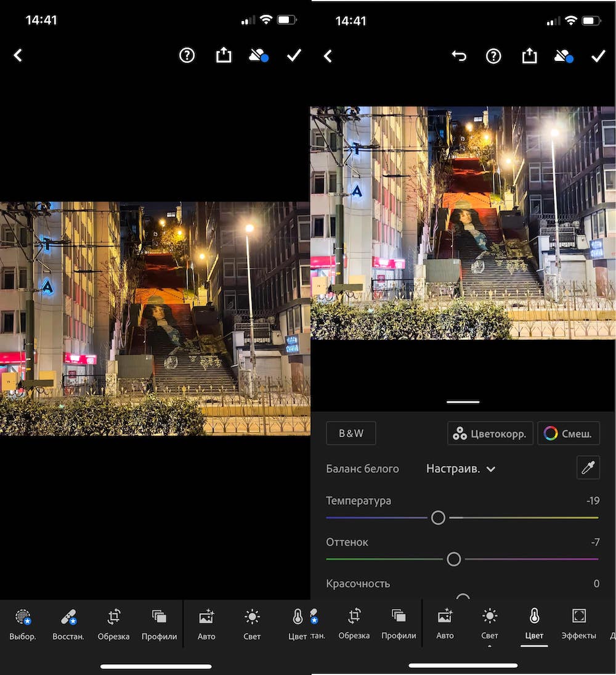The image size is (616, 675).
Task: Toggle cloud sync icon in left screen
Action: [x=258, y=55]
